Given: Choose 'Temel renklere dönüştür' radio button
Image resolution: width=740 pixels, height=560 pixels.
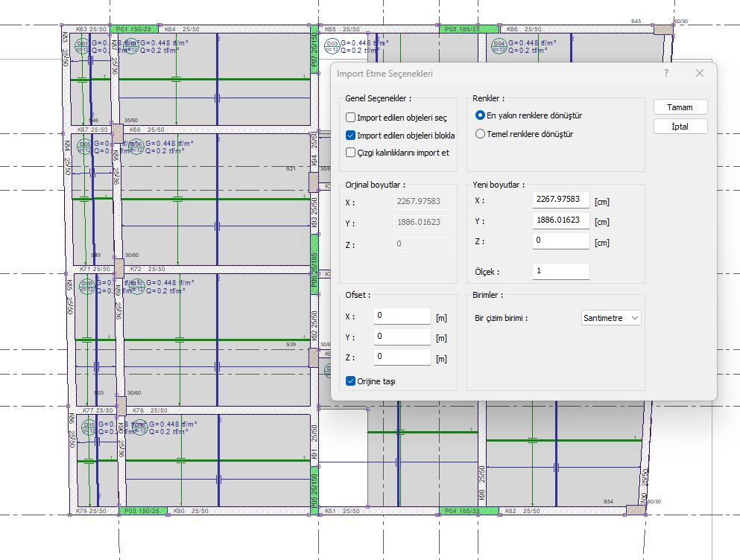Looking at the screenshot, I should (480, 134).
